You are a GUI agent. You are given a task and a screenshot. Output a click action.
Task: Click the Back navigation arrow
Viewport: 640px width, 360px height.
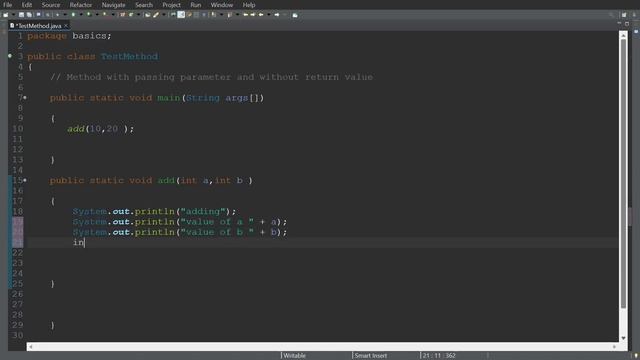click(261, 15)
